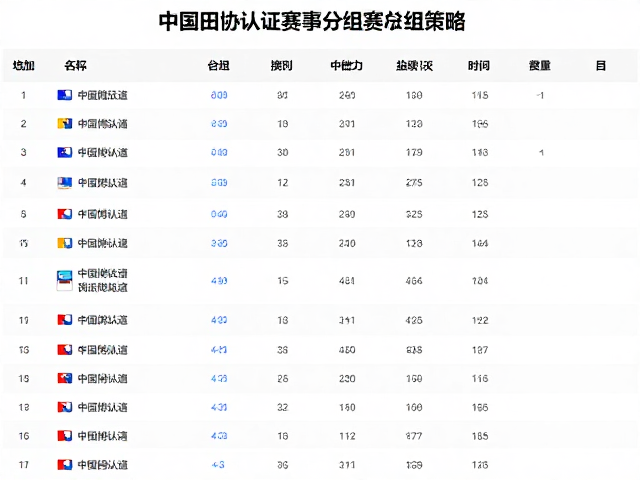640x480 pixels.
Task: Click the -1 value in row 1
Action: point(540,96)
